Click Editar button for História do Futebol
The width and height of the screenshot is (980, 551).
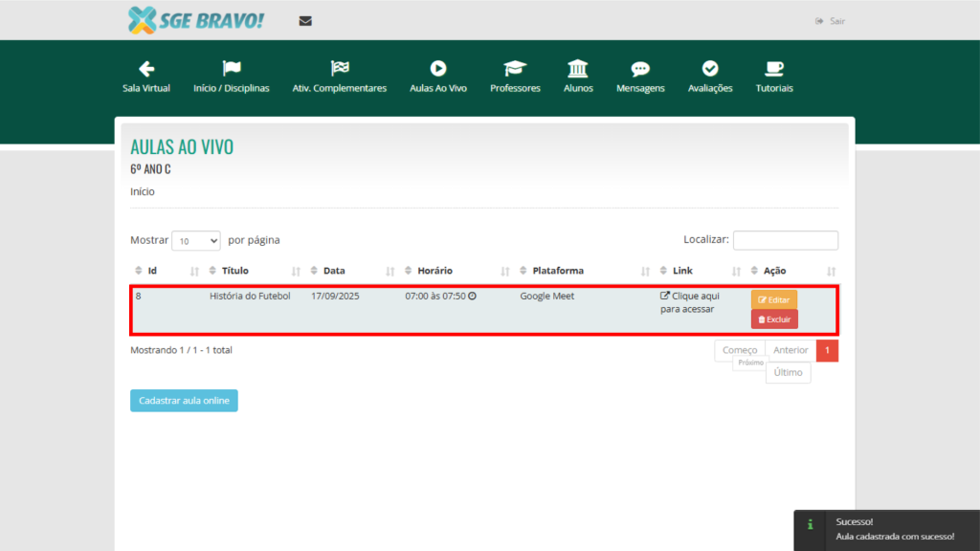[x=773, y=300]
